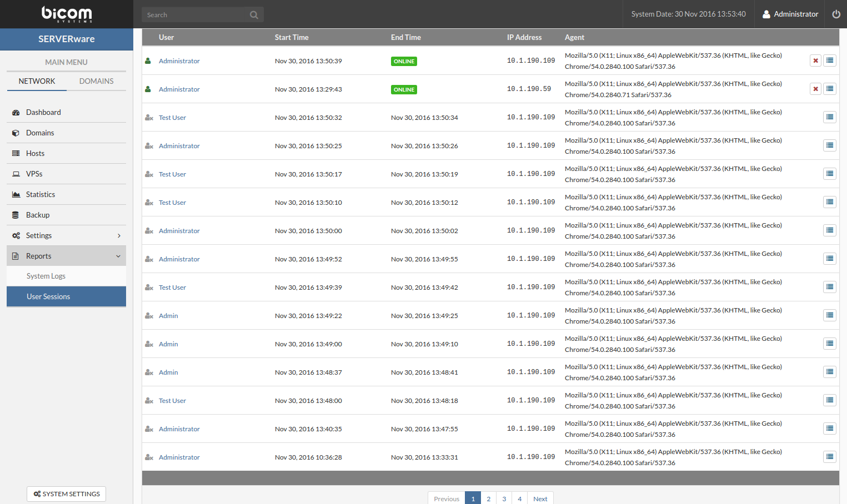
Task: View details of the 13:50:32 Test User session
Action: click(829, 117)
